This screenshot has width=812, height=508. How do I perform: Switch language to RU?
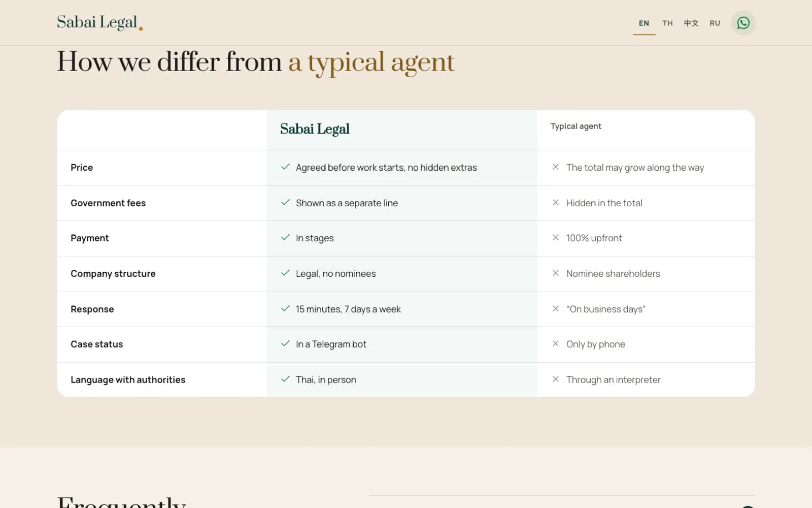715,23
